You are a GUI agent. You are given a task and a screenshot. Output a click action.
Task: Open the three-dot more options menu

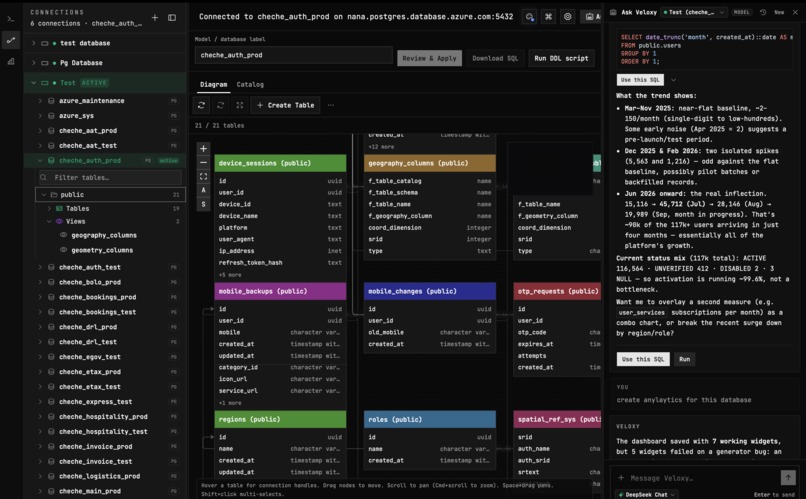click(331, 105)
